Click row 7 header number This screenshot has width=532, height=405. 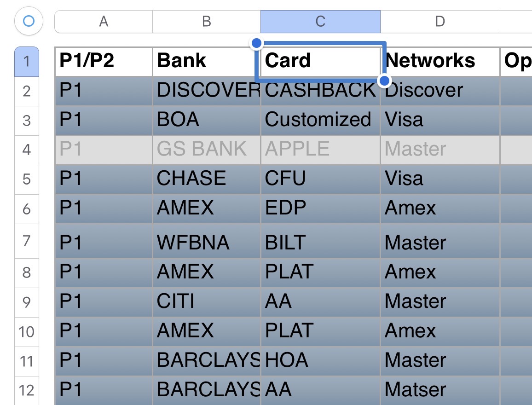[x=27, y=241]
